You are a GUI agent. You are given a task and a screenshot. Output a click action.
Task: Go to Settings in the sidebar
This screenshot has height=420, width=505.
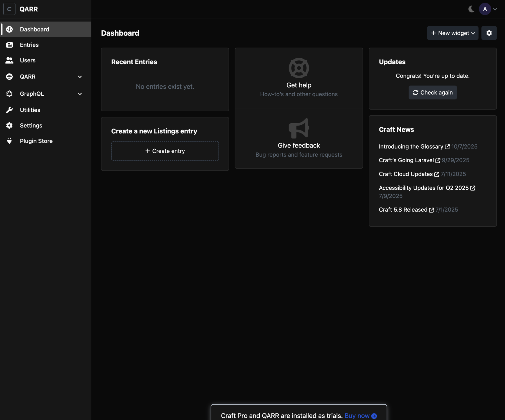[x=31, y=126]
